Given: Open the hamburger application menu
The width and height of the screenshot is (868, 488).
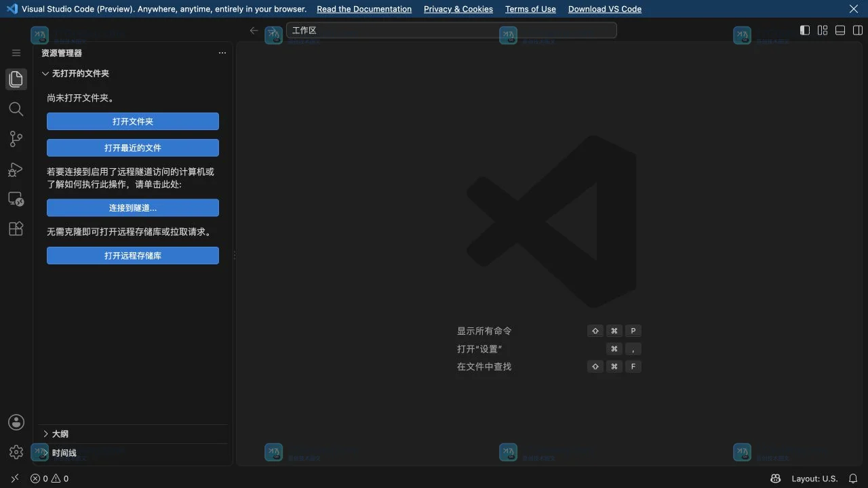Looking at the screenshot, I should point(16,53).
